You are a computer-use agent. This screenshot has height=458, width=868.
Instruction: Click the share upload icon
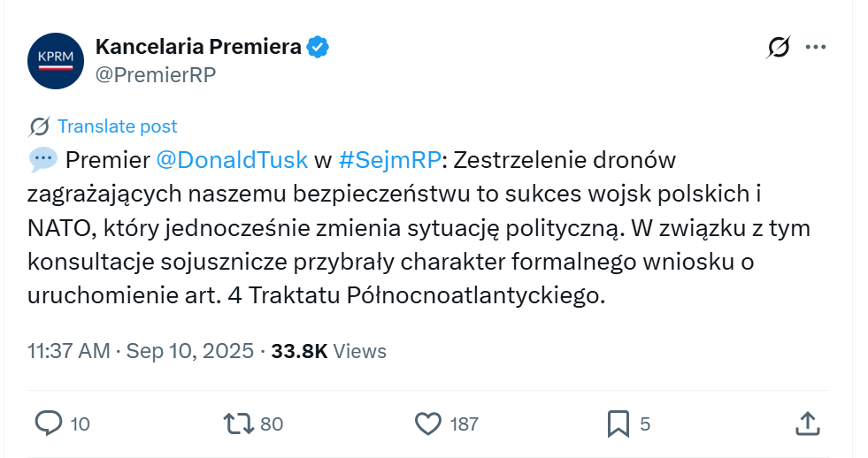(x=807, y=424)
